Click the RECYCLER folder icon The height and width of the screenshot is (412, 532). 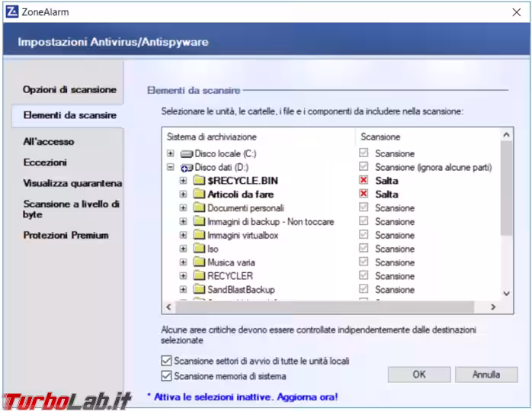200,275
